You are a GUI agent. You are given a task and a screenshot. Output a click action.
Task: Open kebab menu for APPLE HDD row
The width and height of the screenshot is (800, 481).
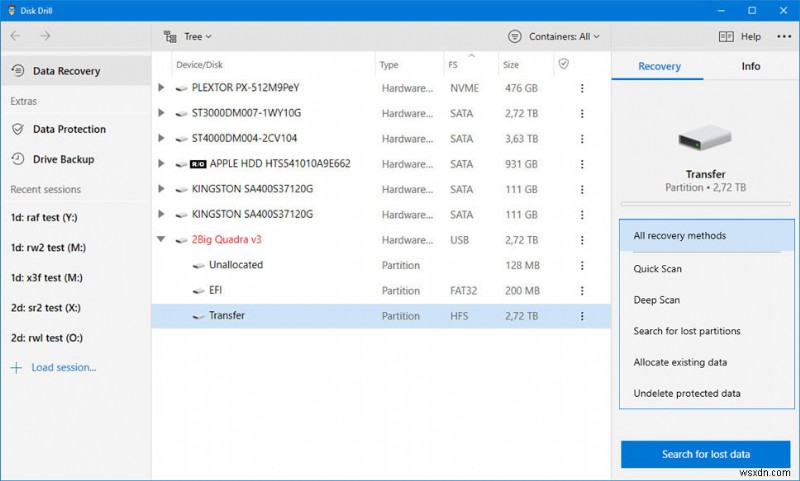click(x=581, y=164)
